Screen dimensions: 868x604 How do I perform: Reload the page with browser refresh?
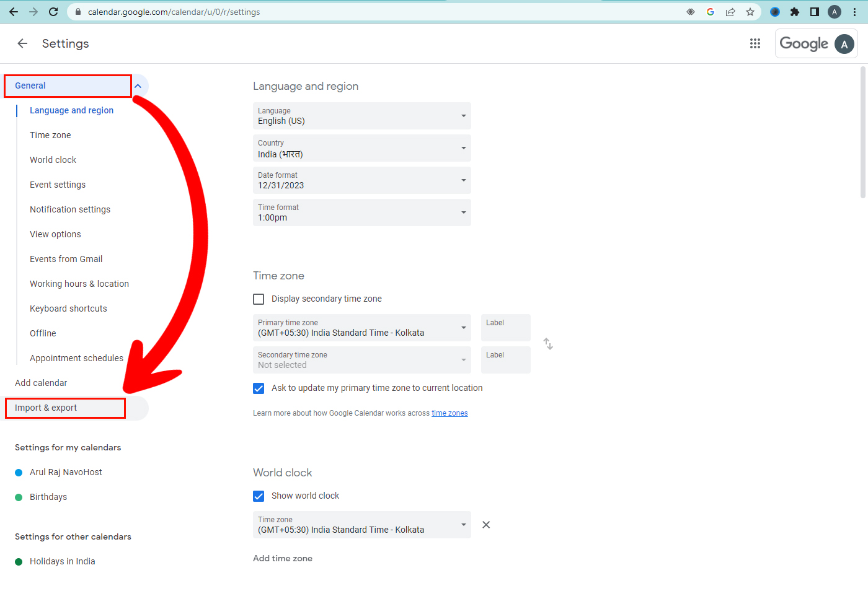[x=53, y=12]
